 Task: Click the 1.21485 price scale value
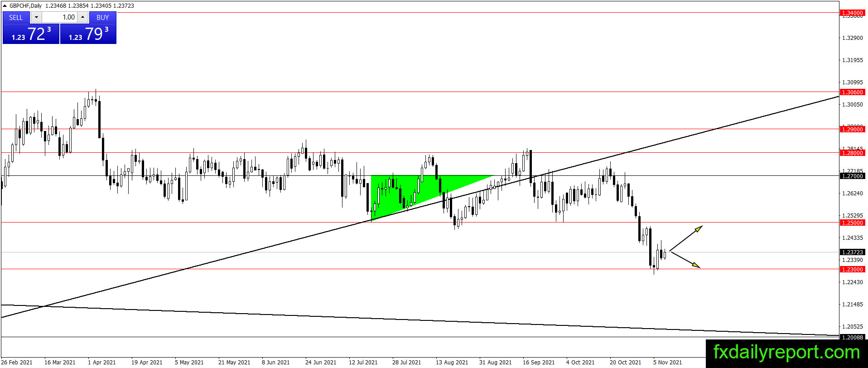pos(852,304)
